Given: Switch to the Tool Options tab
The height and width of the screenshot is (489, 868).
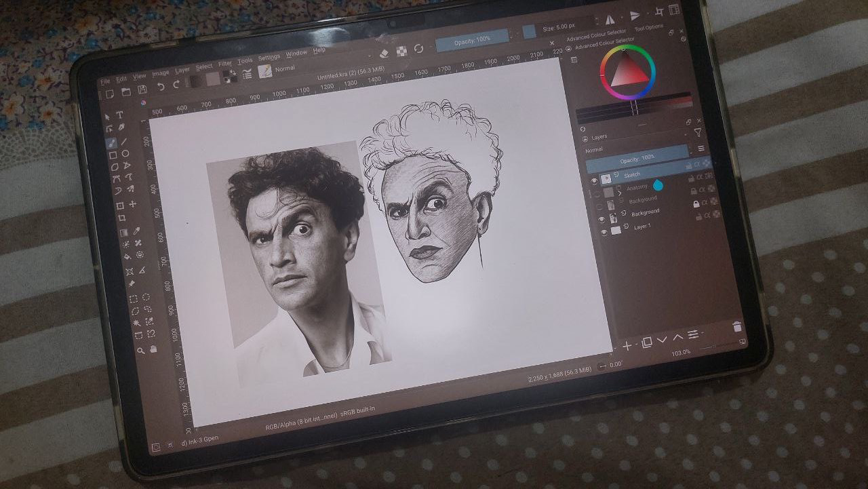Looking at the screenshot, I should point(649,27).
